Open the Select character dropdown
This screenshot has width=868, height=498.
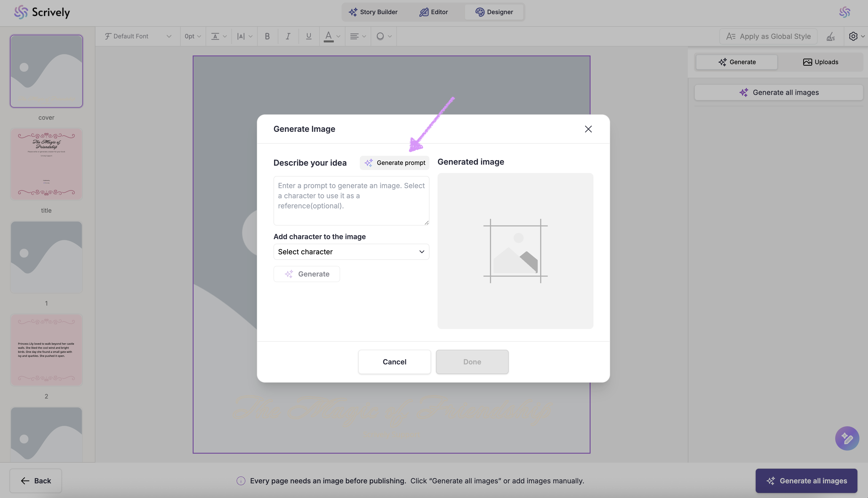click(351, 252)
